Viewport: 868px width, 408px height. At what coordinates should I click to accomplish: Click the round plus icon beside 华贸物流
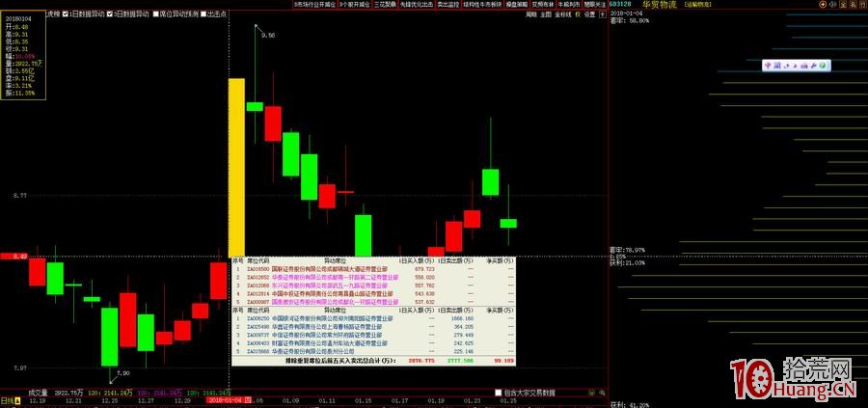click(823, 5)
